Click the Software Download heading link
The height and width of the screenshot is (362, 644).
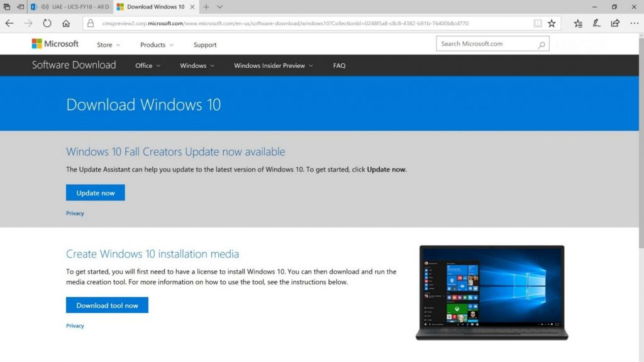74,65
